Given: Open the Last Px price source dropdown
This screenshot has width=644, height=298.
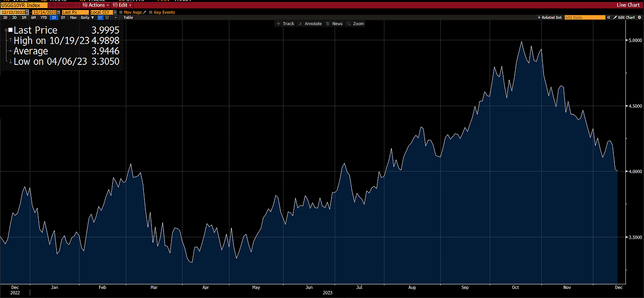Looking at the screenshot, I should point(74,12).
